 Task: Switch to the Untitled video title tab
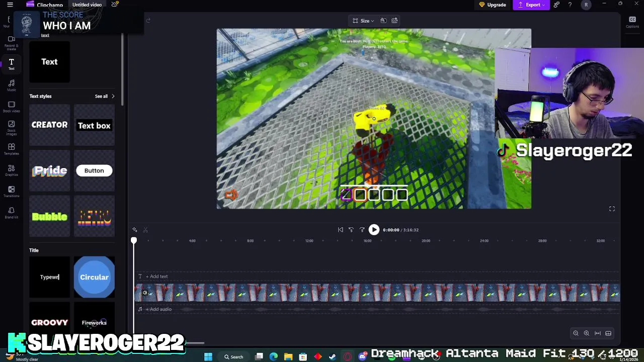tap(87, 5)
